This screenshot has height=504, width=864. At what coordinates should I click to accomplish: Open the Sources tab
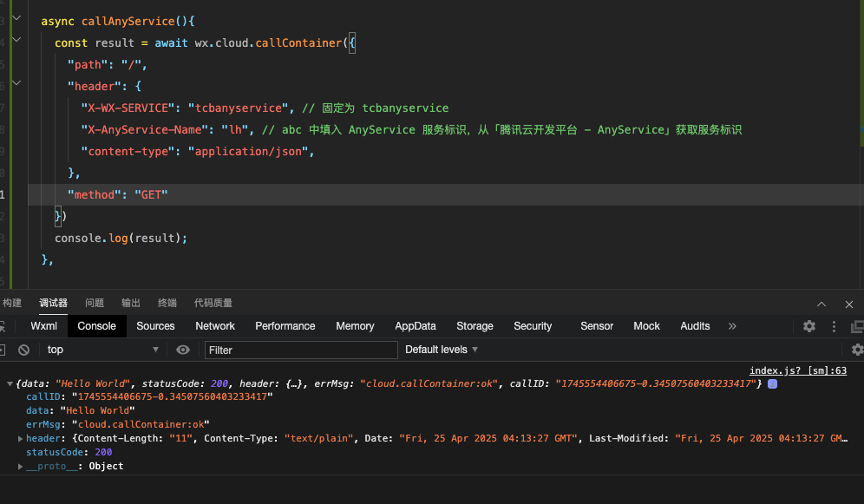(x=155, y=326)
